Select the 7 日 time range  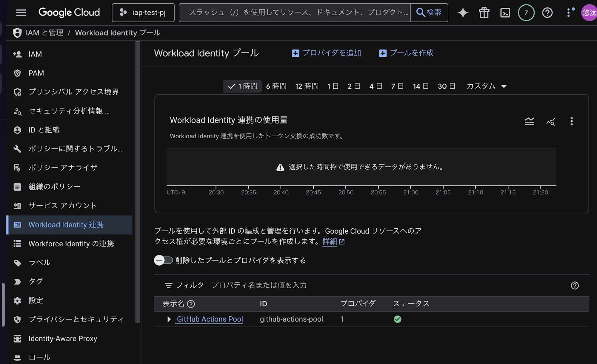[x=397, y=86]
